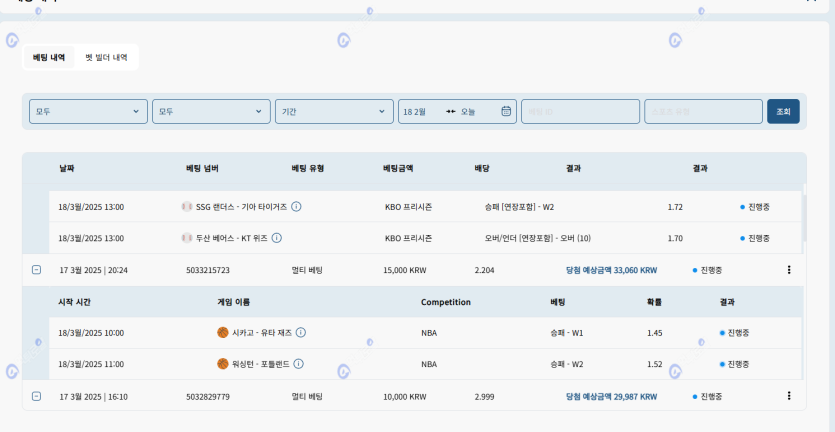Click baseball icon next to SSG 랜더스 match
This screenshot has height=432, width=835.
187,207
